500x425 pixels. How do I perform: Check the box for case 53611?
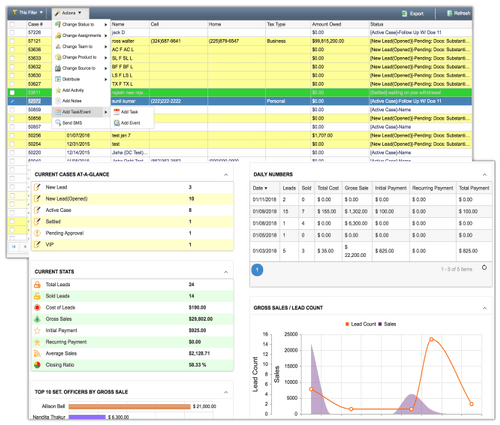click(x=12, y=93)
